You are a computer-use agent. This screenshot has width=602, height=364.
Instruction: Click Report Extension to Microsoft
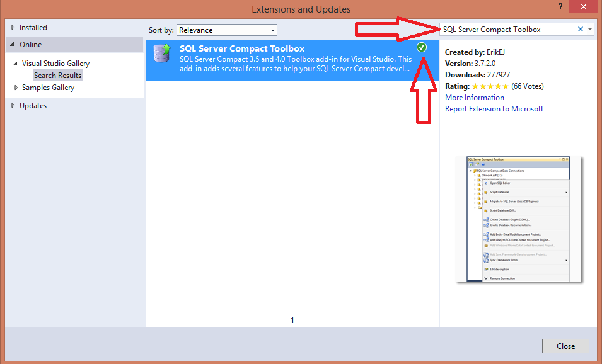494,108
